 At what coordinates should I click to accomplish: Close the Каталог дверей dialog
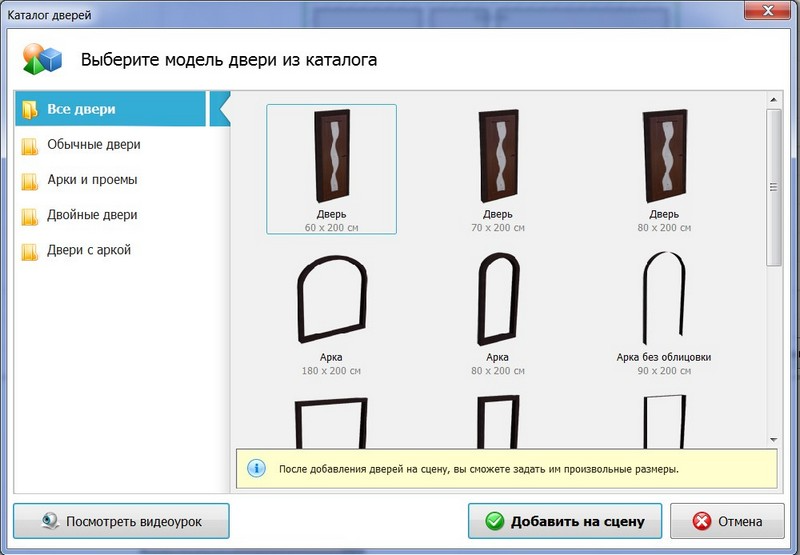(x=767, y=10)
